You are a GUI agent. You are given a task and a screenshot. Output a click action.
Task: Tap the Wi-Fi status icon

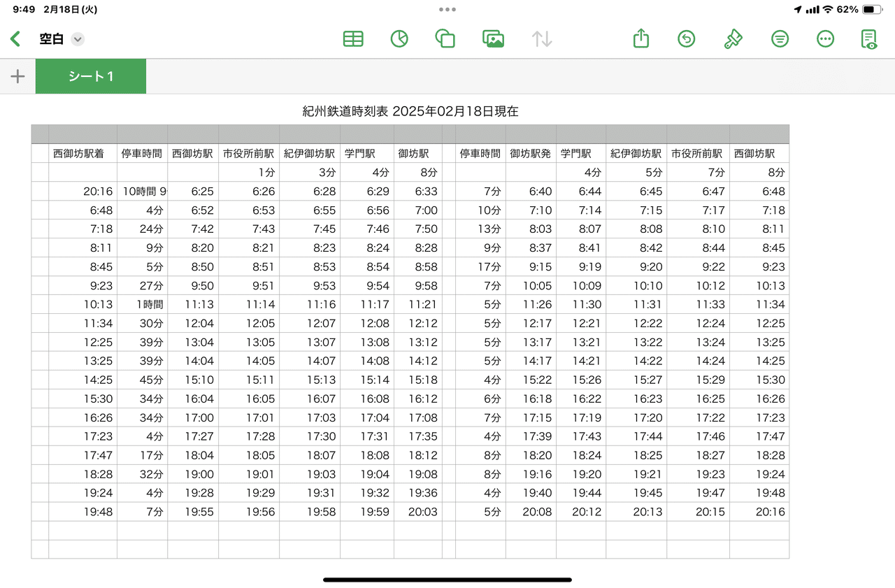(828, 10)
